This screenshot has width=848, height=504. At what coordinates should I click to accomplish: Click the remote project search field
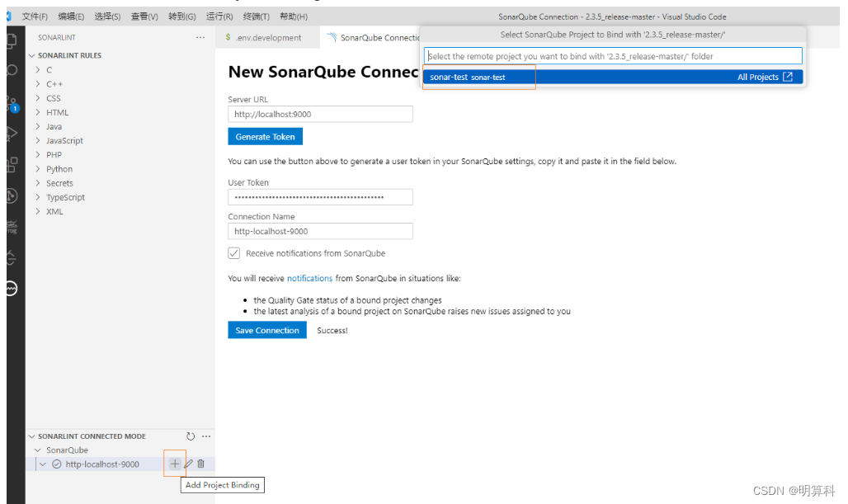(613, 56)
